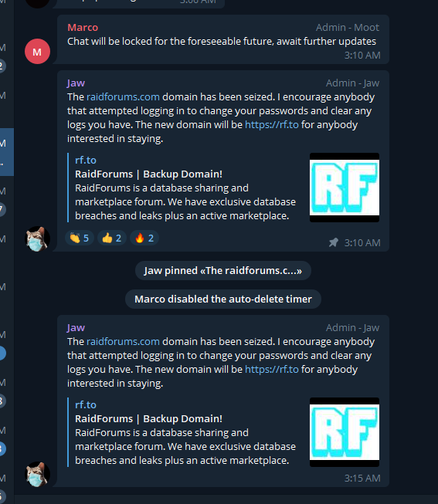Toggle the clapping hands reaction with 5

[x=80, y=238]
